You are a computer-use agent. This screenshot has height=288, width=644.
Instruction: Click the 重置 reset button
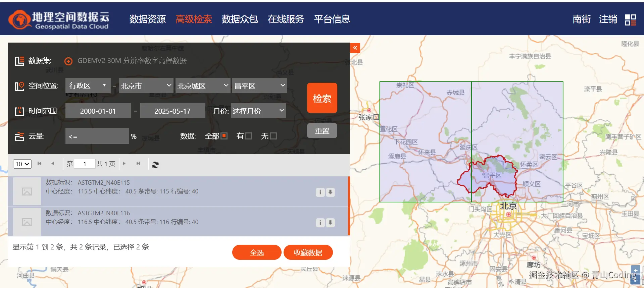[322, 131]
